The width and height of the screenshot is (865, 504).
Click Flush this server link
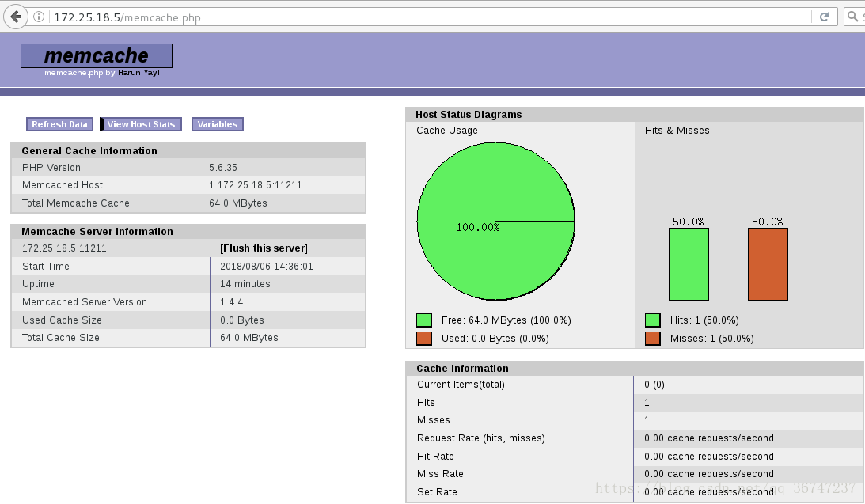coord(264,248)
